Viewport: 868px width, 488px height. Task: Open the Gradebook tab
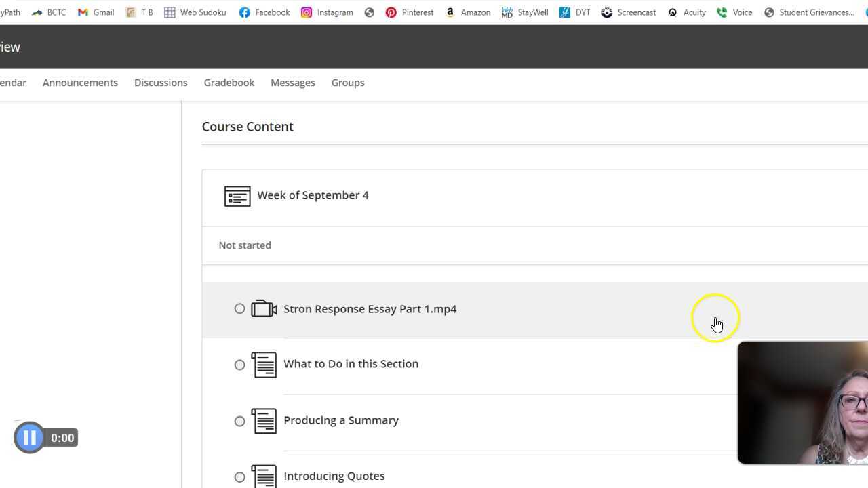(x=229, y=83)
